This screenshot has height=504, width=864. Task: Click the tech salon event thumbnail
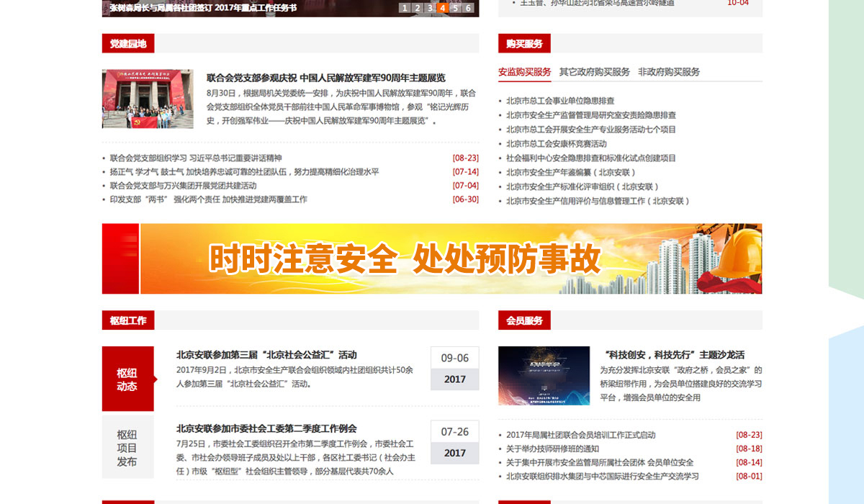[544, 376]
